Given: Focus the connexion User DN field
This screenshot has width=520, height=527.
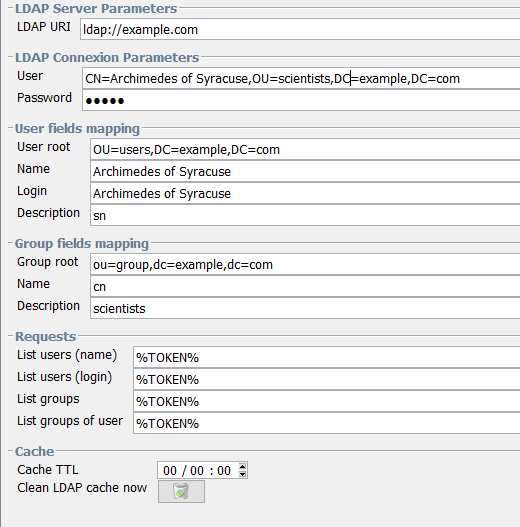Looking at the screenshot, I should [x=301, y=78].
